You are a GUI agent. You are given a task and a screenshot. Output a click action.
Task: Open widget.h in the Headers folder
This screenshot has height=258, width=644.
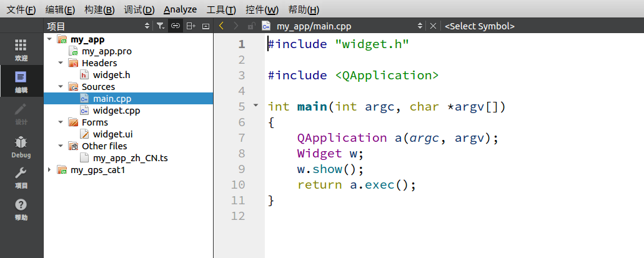point(111,75)
